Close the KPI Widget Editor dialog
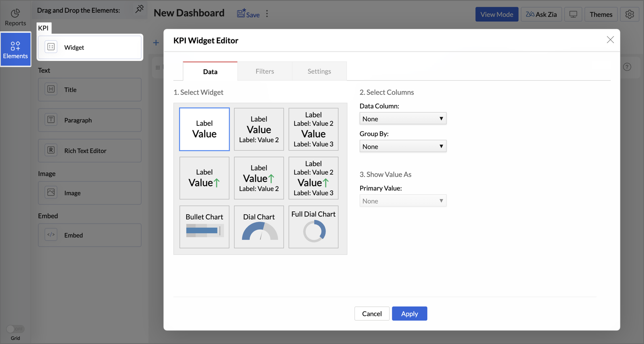 [x=610, y=40]
